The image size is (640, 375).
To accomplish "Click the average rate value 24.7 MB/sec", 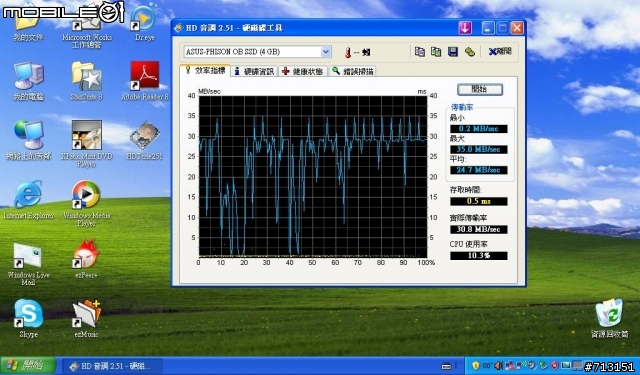I will pyautogui.click(x=479, y=170).
